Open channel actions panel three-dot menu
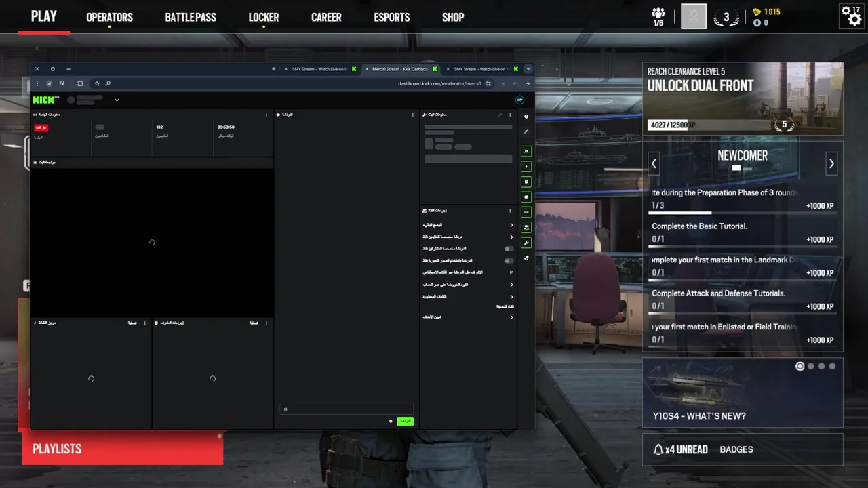 pyautogui.click(x=510, y=211)
